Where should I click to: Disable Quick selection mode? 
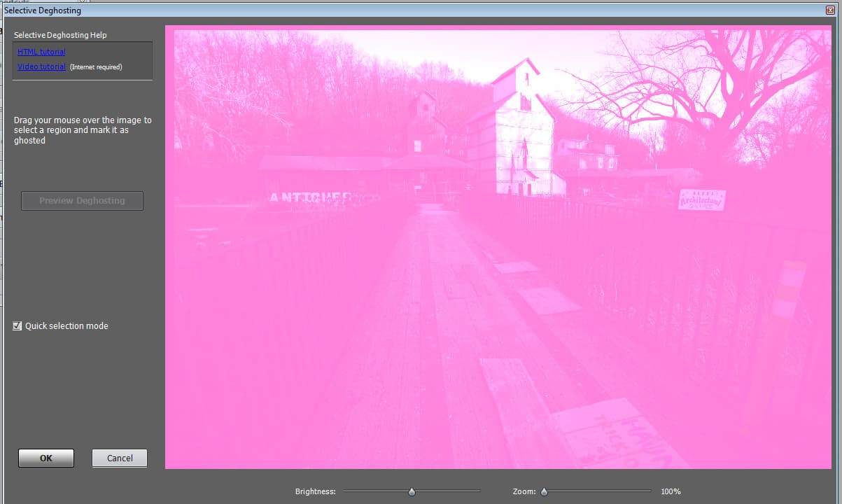pos(16,325)
